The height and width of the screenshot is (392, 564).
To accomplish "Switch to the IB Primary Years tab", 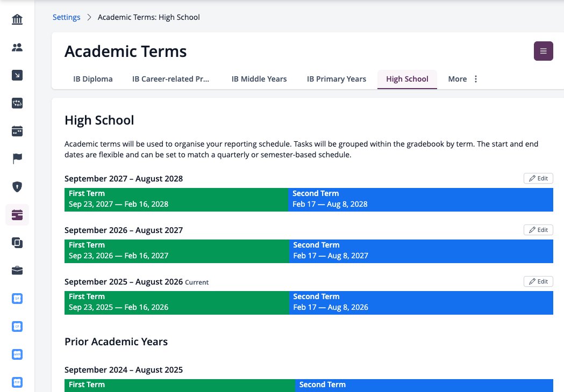I will (x=337, y=79).
